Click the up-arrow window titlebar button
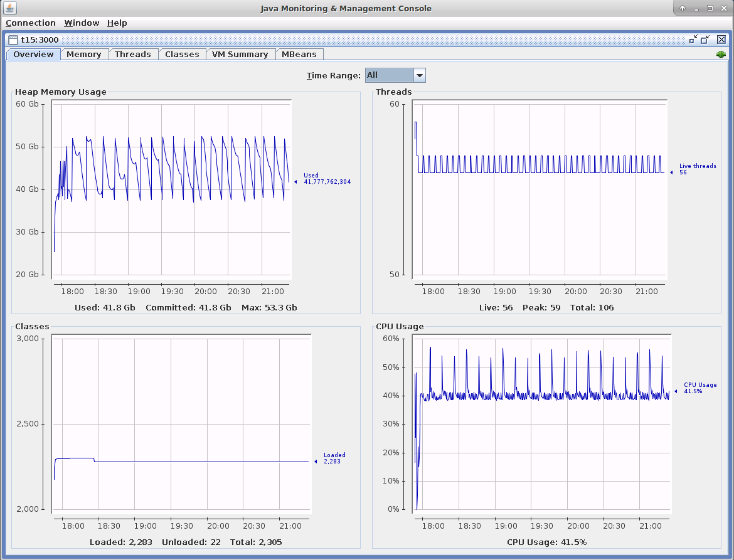 [x=683, y=8]
